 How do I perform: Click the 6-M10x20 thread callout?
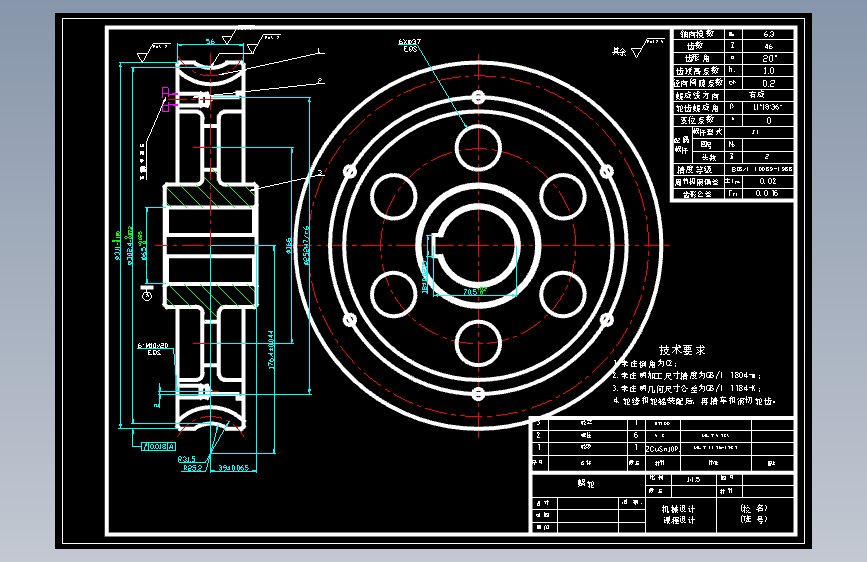153,346
